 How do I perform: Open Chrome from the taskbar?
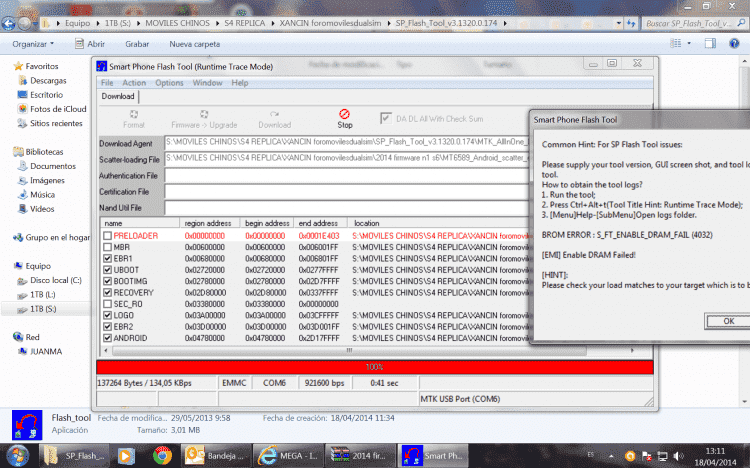162,456
